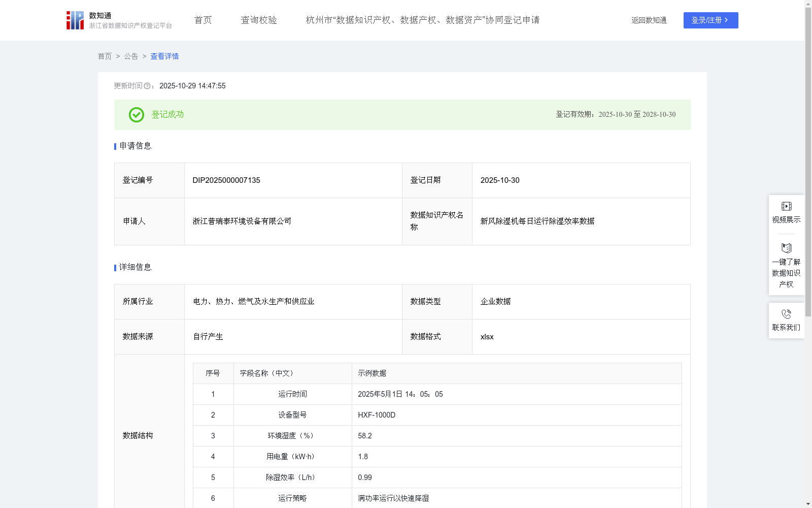Click the 运行时间 field row
812x508 pixels.
pyautogui.click(x=437, y=394)
